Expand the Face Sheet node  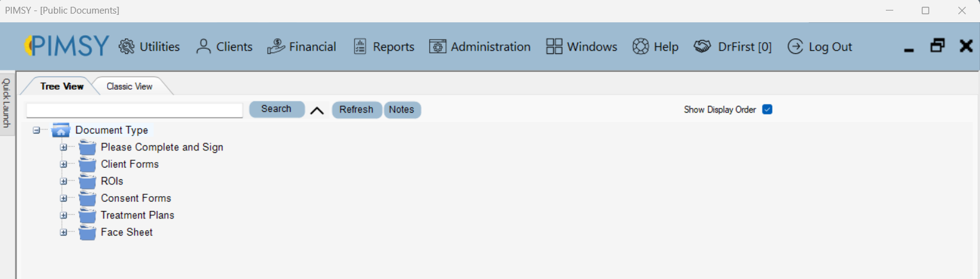click(x=63, y=233)
